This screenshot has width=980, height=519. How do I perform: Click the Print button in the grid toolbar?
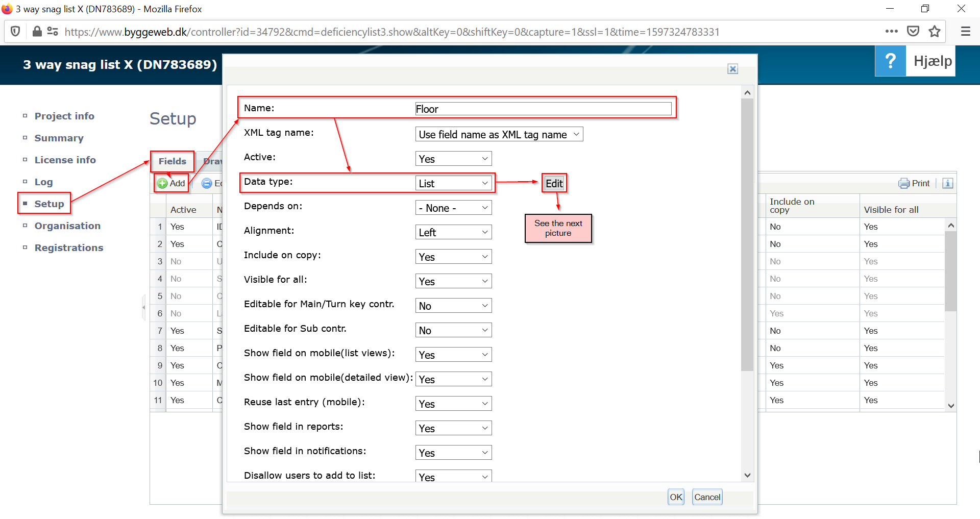pyautogui.click(x=914, y=183)
